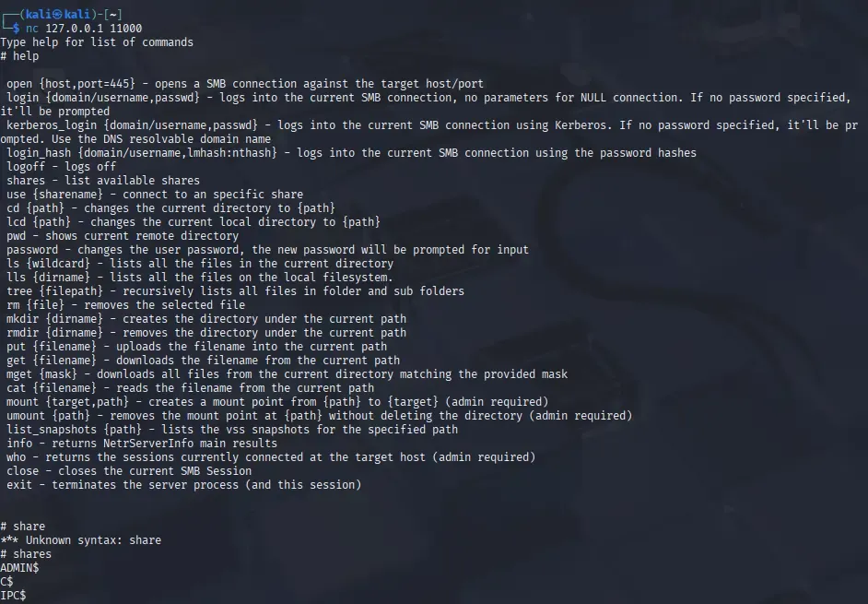
Task: Select the login_hash help line
Action: 351,153
